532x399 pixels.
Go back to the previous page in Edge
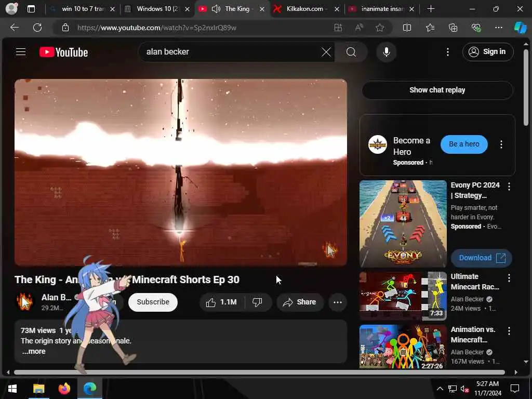coord(14,28)
